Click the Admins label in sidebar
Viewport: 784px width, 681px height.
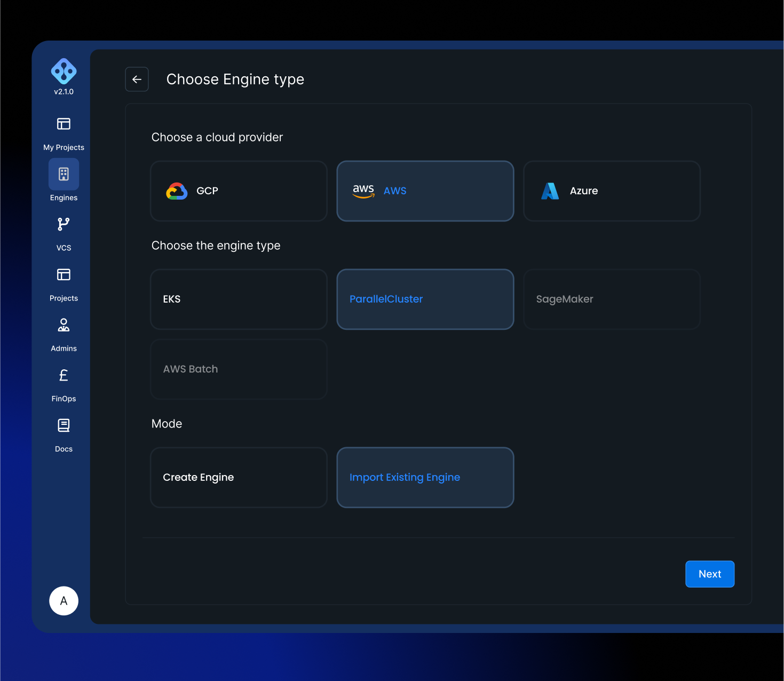coord(64,349)
